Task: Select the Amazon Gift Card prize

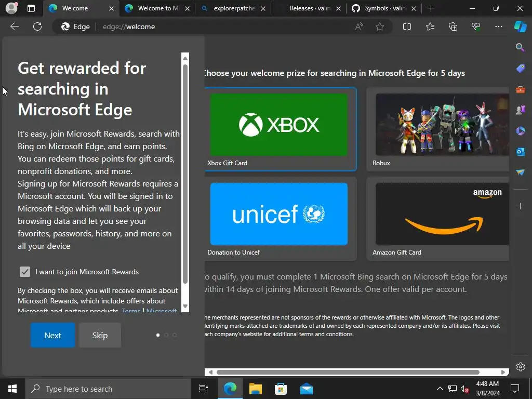Action: [x=437, y=219]
